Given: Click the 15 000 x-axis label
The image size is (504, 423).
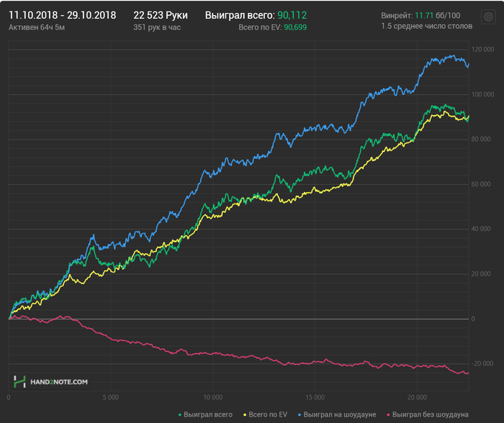Looking at the screenshot, I should point(315,397).
